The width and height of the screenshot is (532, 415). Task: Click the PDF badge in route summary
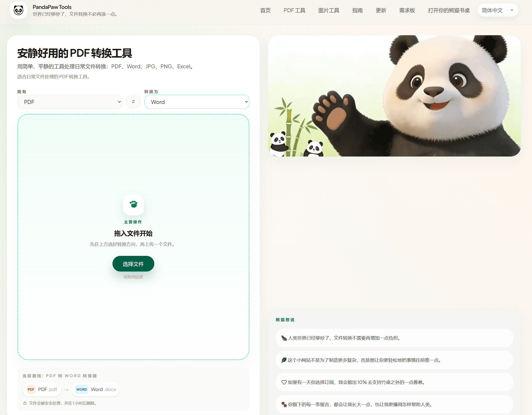(x=31, y=389)
